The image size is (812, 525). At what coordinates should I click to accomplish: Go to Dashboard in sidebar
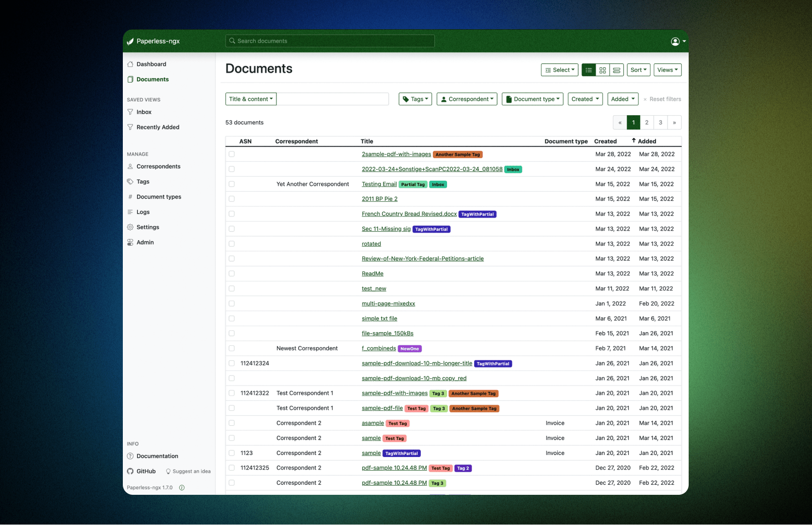coord(151,64)
